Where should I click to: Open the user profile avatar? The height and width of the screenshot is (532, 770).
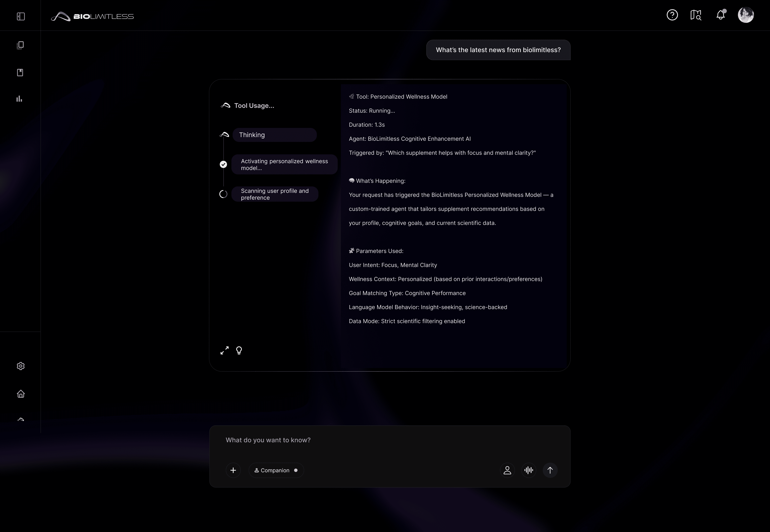746,15
